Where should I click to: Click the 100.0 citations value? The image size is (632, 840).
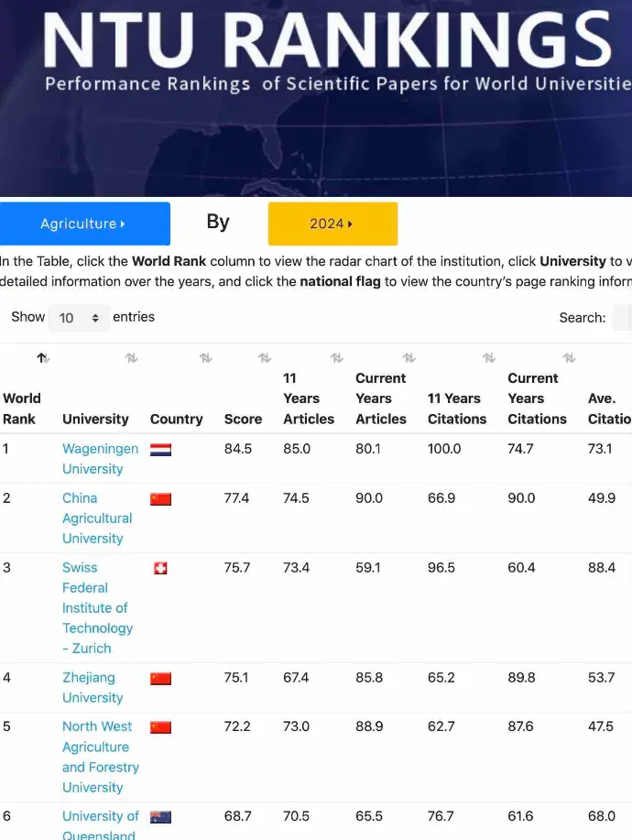click(444, 448)
